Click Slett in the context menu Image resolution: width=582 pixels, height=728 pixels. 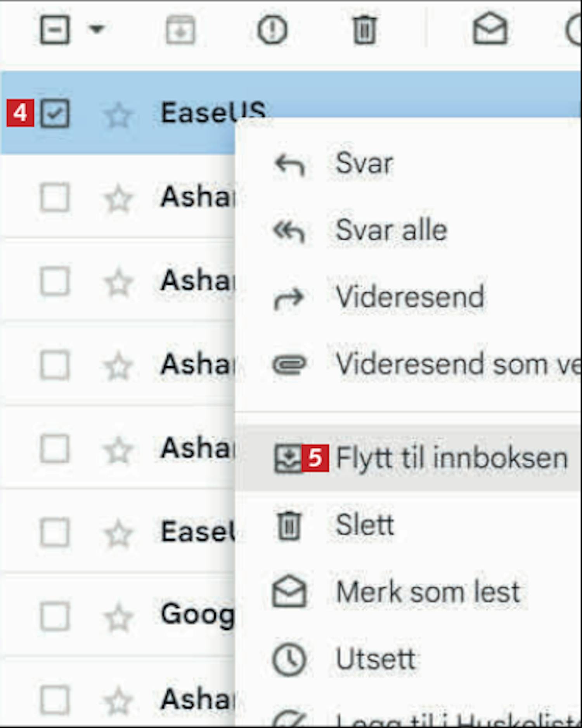pyautogui.click(x=365, y=525)
